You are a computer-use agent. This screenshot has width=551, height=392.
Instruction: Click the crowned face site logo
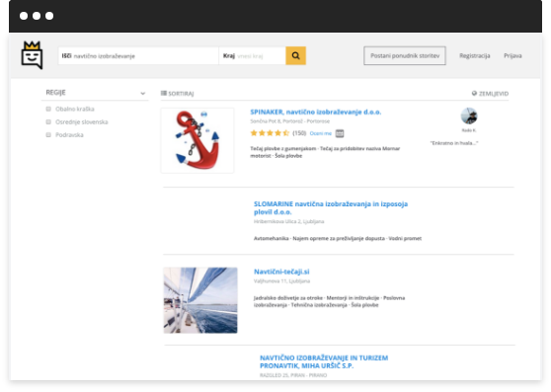(32, 55)
